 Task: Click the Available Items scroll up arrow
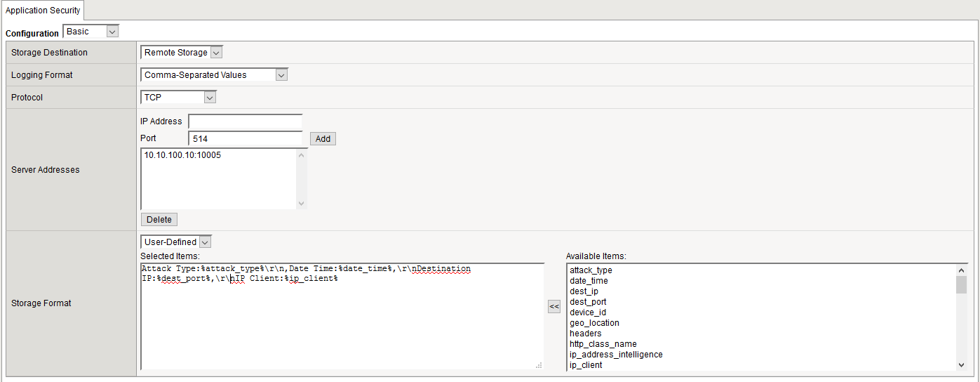point(961,270)
